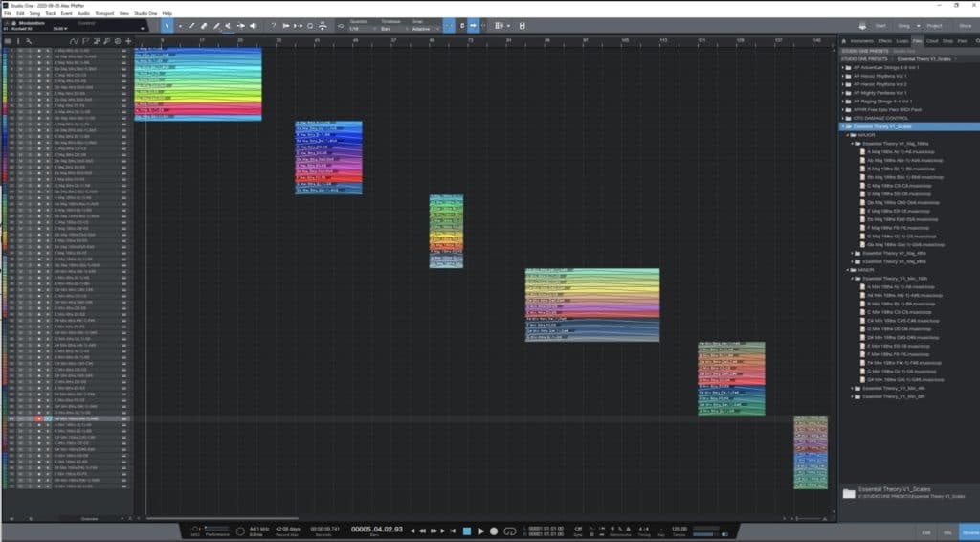Select the Listen (speaker) tool
This screenshot has width=980, height=542.
tap(253, 26)
